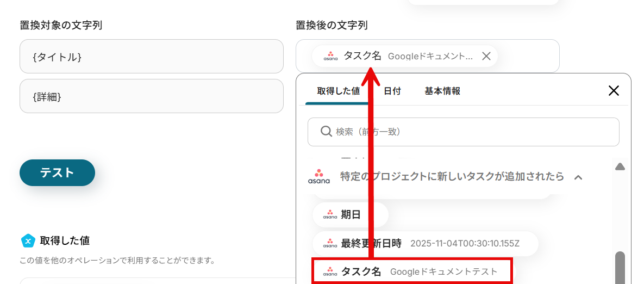Click the 取得した値 section icon
This screenshot has width=644, height=284.
[28, 241]
